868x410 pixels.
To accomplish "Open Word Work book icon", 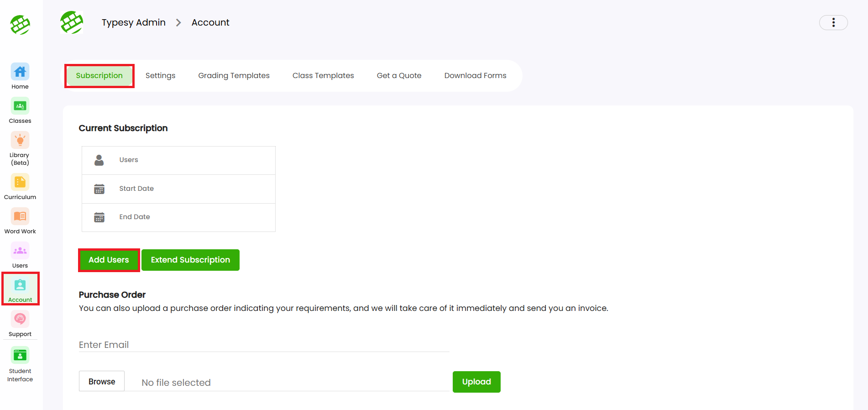I will [x=20, y=217].
